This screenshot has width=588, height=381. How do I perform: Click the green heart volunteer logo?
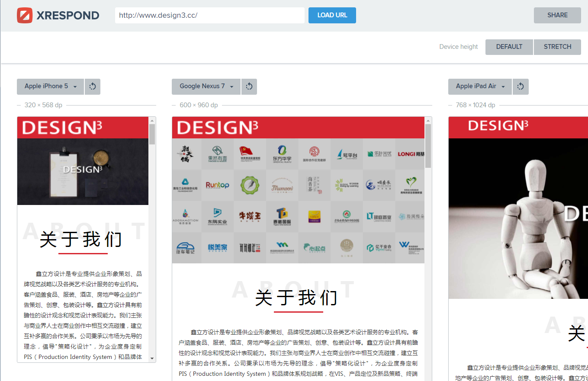click(x=411, y=185)
